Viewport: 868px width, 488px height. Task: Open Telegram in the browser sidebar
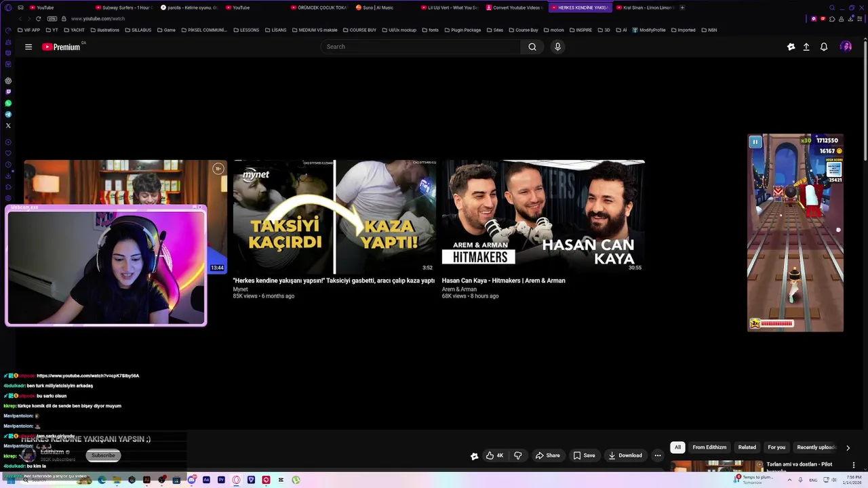pos(8,115)
